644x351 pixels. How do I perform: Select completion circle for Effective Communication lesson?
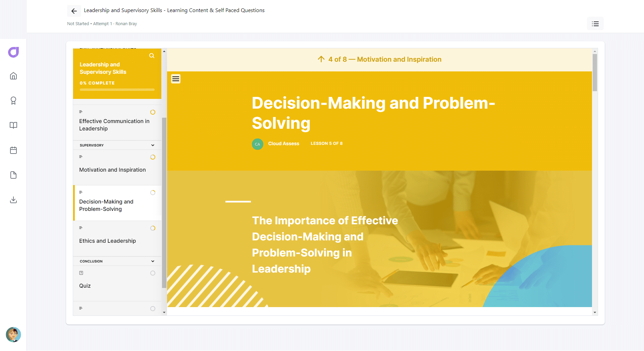153,112
